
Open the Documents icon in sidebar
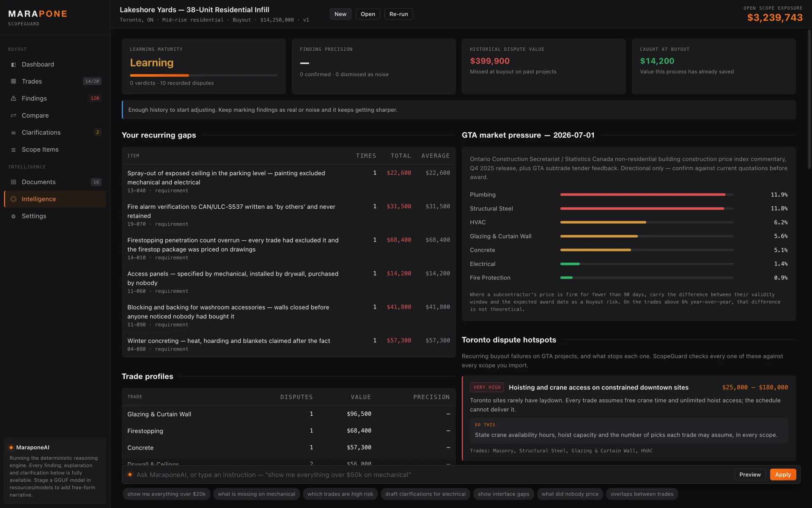click(14, 182)
